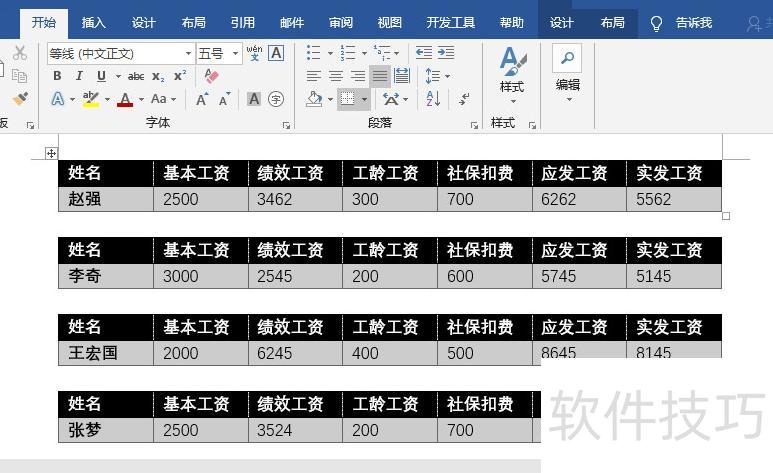Open text effects glowing A
Image resolution: width=773 pixels, height=473 pixels.
(x=58, y=99)
